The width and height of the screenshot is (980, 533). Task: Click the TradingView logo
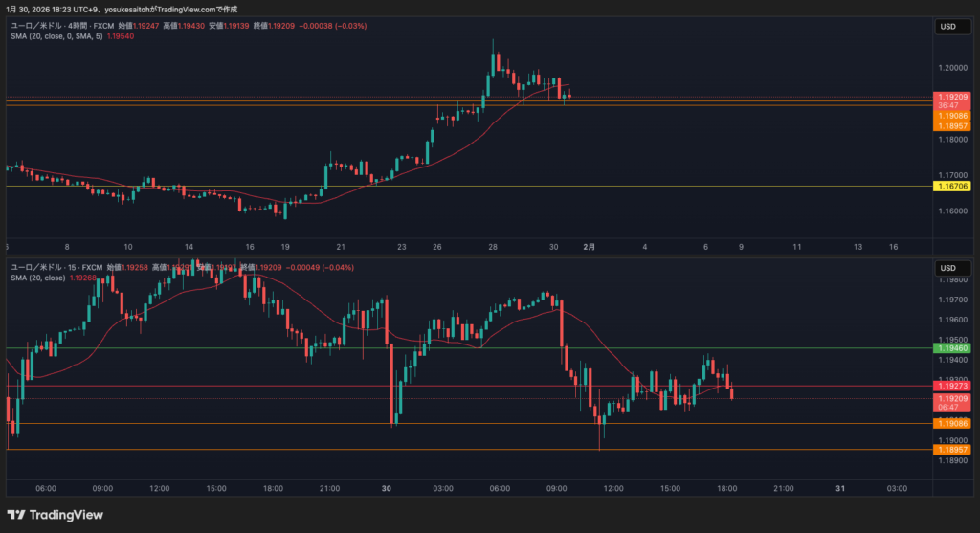56,515
